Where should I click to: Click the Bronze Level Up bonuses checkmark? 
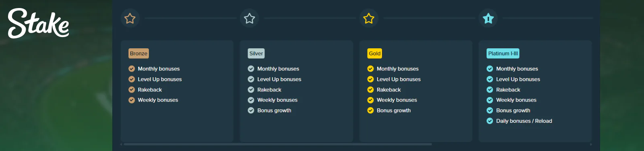point(132,79)
